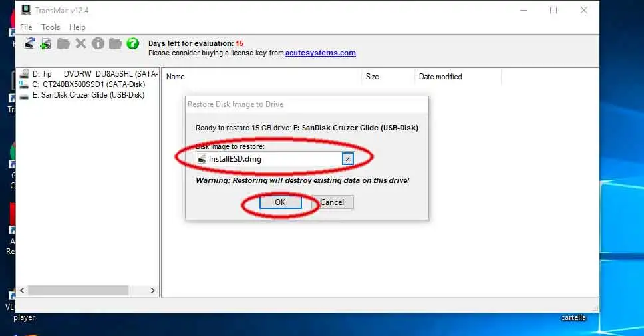Screen dimensions: 644x336
Task: Close the TransMac window
Action: (x=584, y=10)
